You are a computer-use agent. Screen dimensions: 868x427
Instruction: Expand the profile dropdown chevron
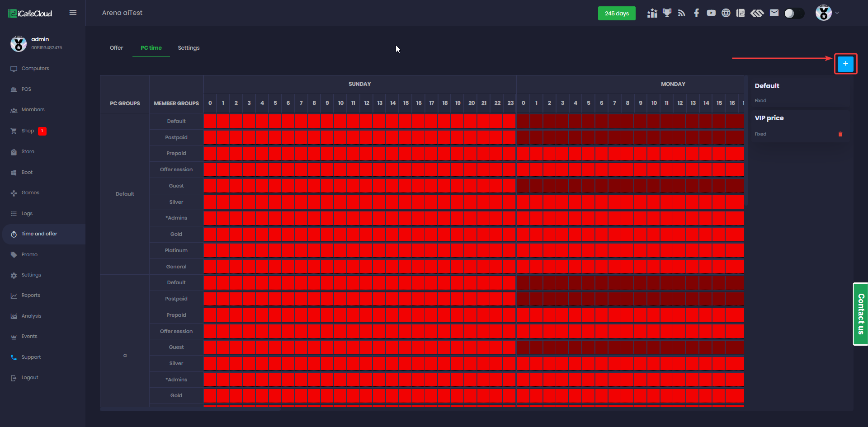click(x=837, y=13)
